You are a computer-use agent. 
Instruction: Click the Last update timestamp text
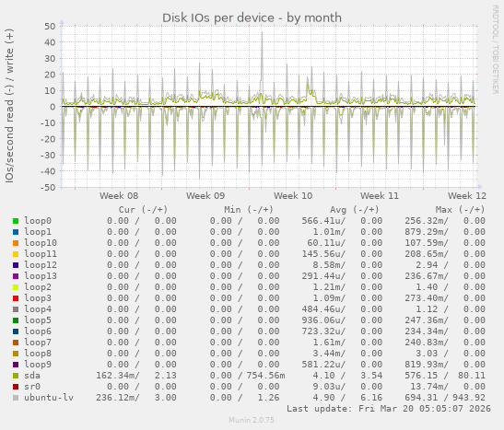click(389, 409)
